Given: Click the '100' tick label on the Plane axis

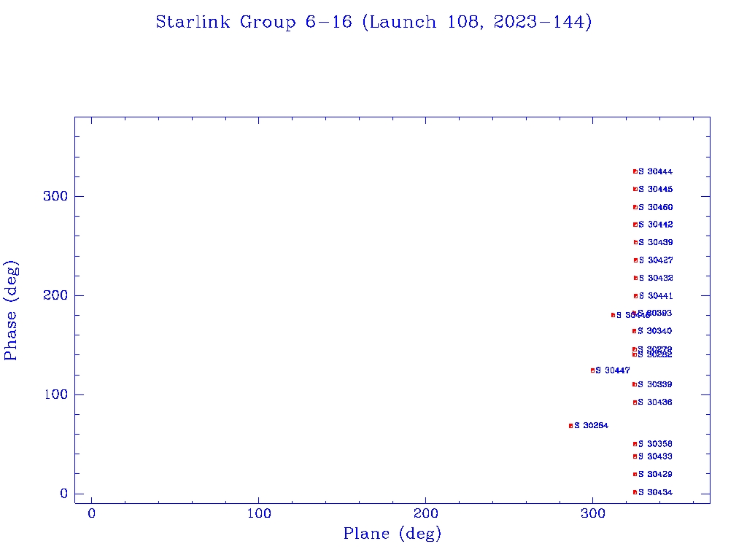Looking at the screenshot, I should (259, 513).
